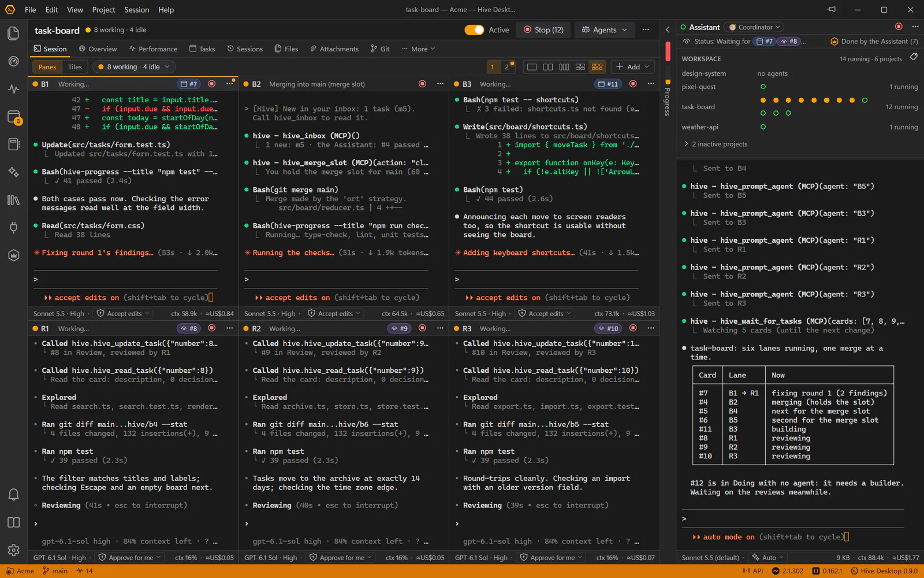Viewport: 924px width, 578px height.
Task: Open the Session menu
Action: pos(136,10)
